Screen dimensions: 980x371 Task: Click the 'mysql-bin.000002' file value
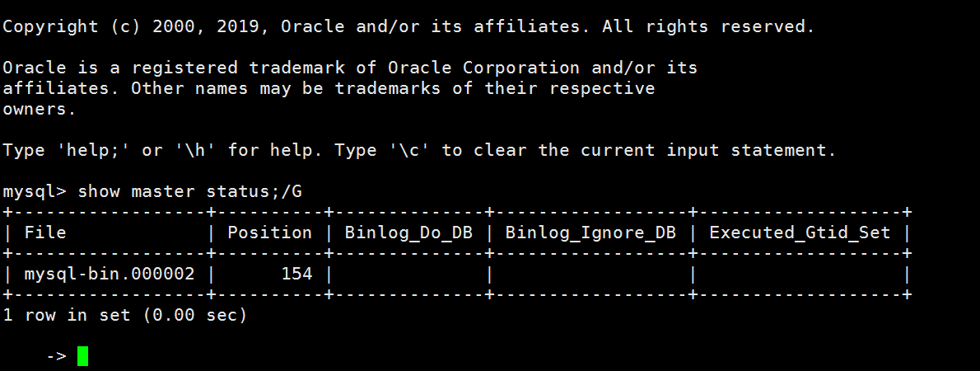click(x=110, y=274)
